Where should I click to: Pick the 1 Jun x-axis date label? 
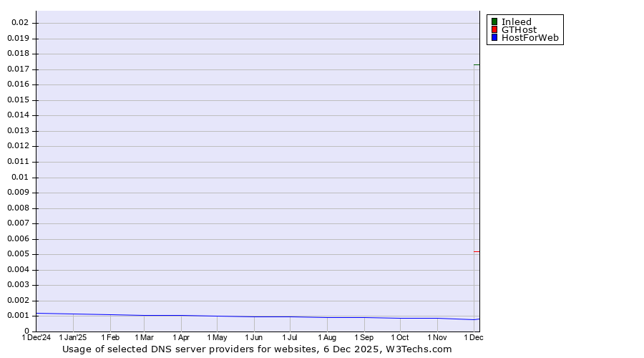pos(253,337)
